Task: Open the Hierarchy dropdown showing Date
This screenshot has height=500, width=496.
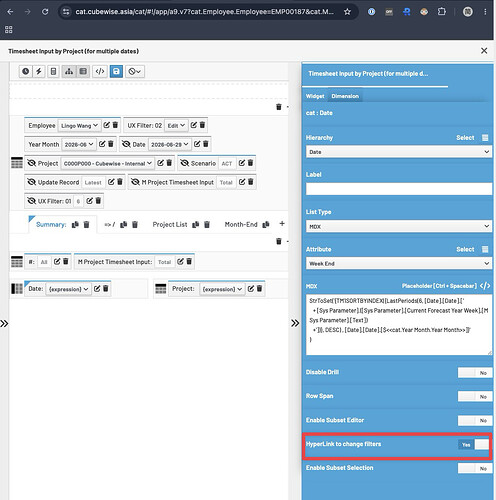Action: tap(399, 152)
